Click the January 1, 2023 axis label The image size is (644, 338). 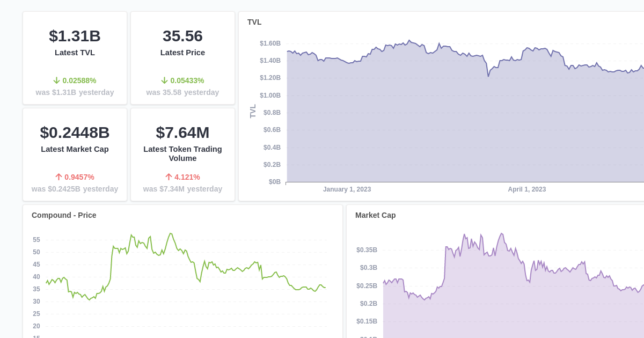click(x=347, y=189)
